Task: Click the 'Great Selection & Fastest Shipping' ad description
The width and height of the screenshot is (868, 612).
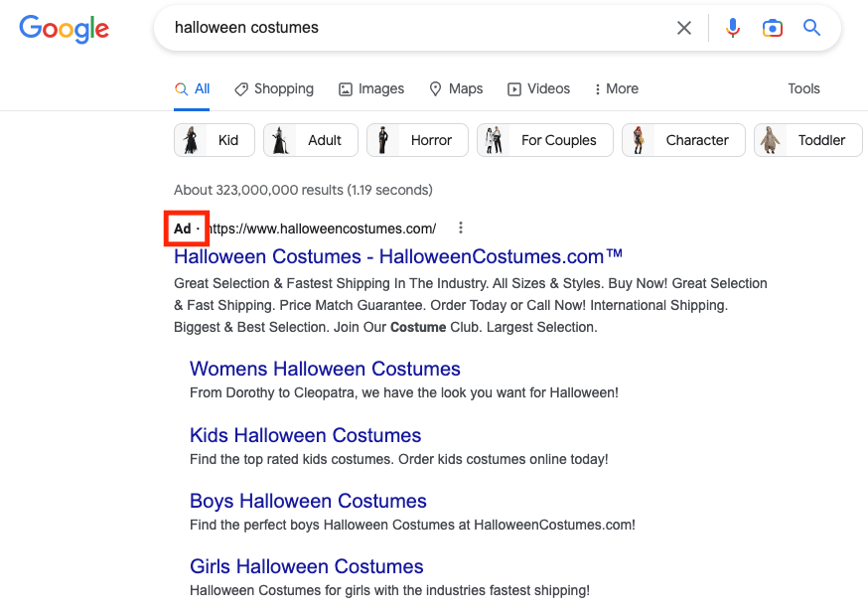Action: pyautogui.click(x=471, y=305)
